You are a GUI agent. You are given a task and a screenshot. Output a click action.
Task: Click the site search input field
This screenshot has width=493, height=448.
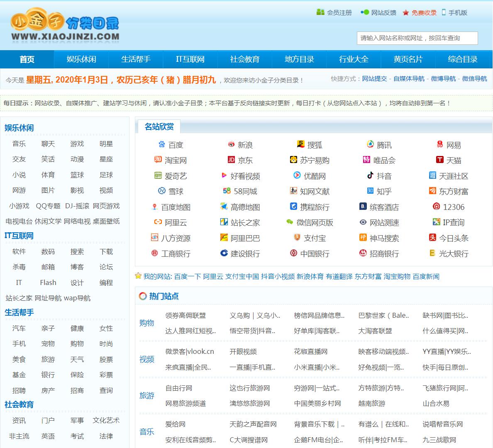coord(417,38)
